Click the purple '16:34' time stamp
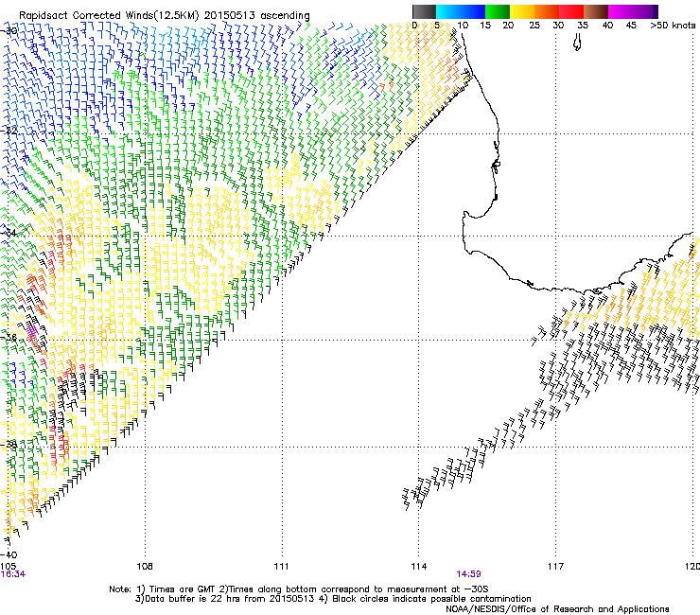Screen dimensions: 700x615 [x=13, y=574]
